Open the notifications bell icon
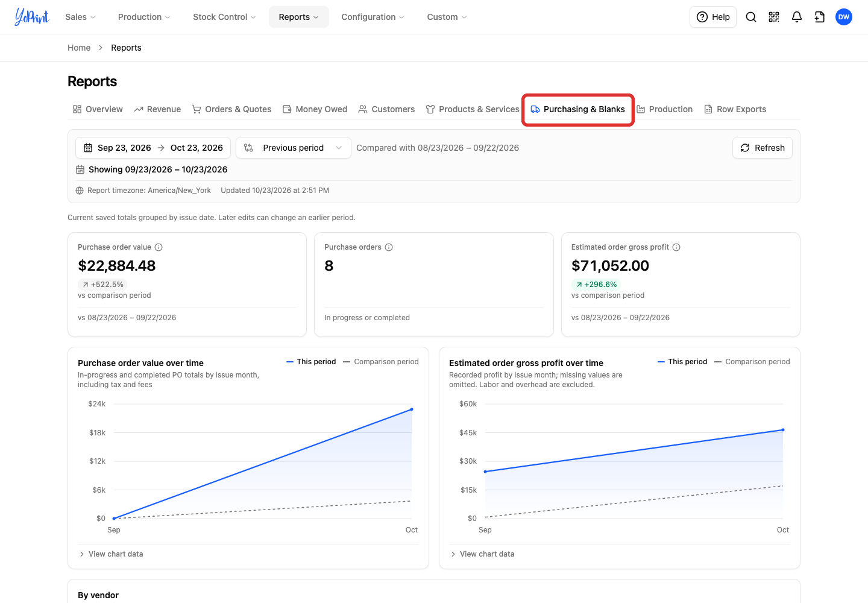 click(x=797, y=17)
